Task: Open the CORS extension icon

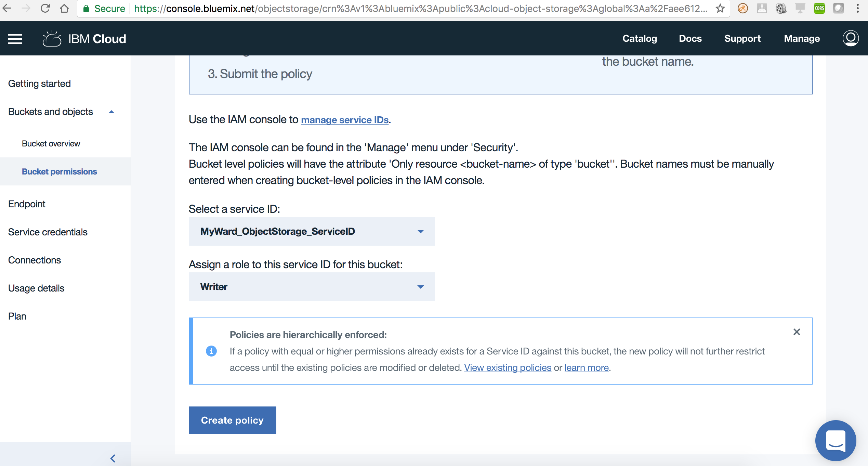Action: tap(819, 9)
